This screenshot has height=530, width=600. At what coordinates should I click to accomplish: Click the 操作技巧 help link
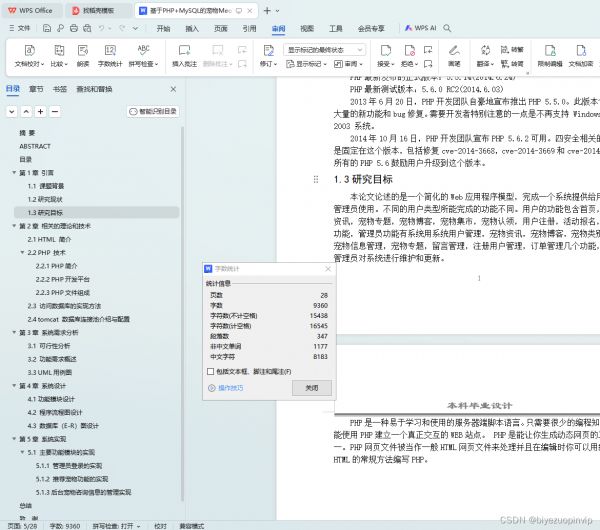(230, 387)
